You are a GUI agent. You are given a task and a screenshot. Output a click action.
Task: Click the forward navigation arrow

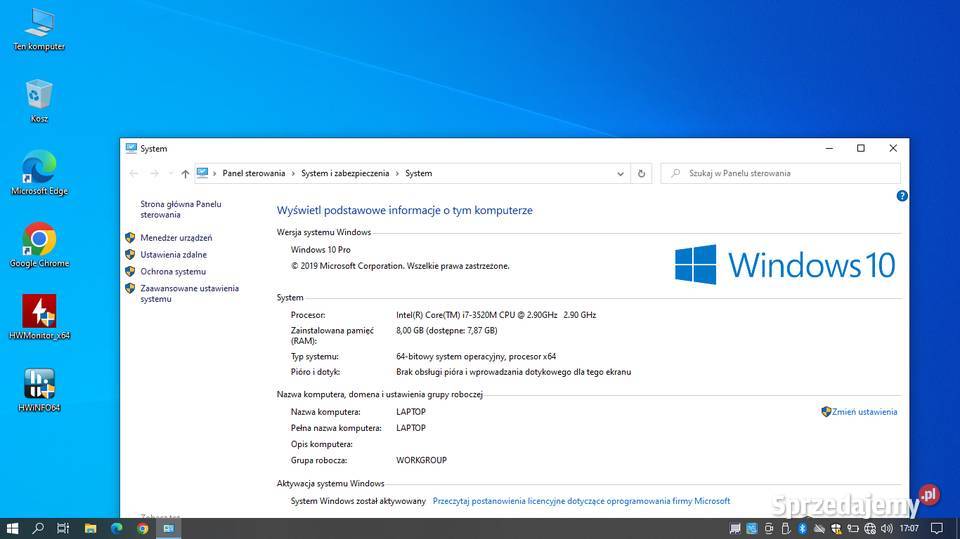(x=154, y=174)
